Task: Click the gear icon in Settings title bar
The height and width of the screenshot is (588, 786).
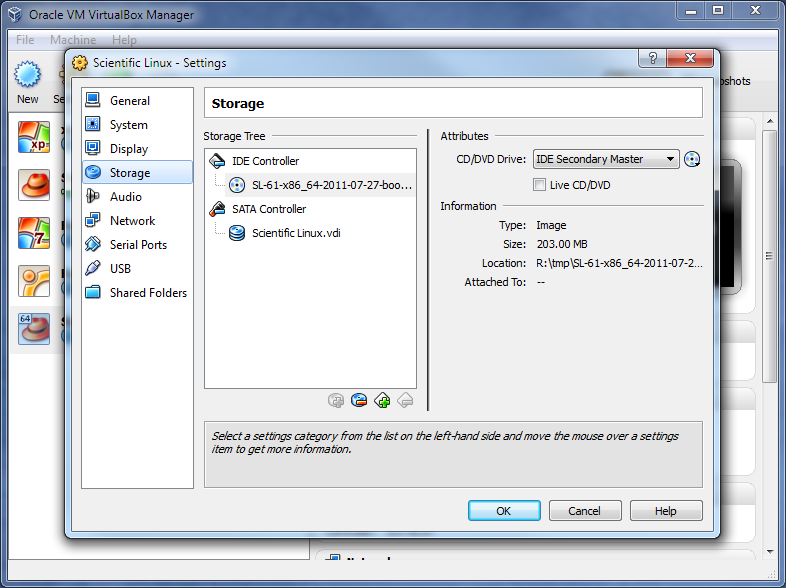Action: tap(80, 63)
